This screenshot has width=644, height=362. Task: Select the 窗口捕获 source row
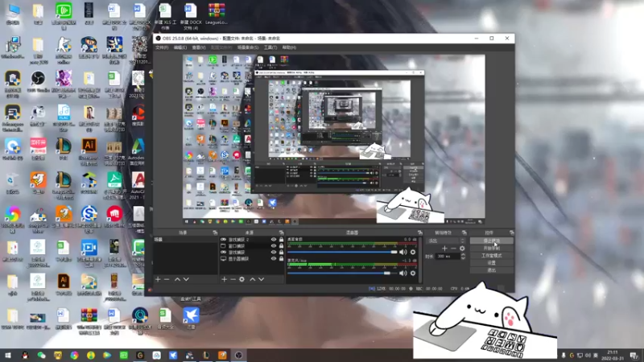click(252, 246)
